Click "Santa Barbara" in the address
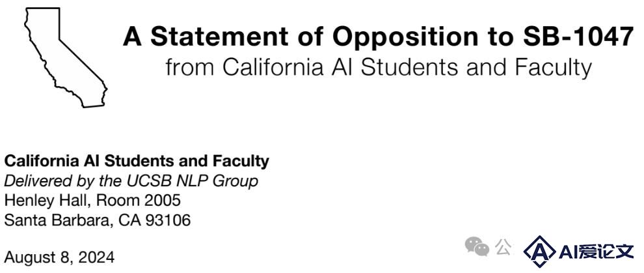The width and height of the screenshot is (644, 273). pyautogui.click(x=57, y=221)
